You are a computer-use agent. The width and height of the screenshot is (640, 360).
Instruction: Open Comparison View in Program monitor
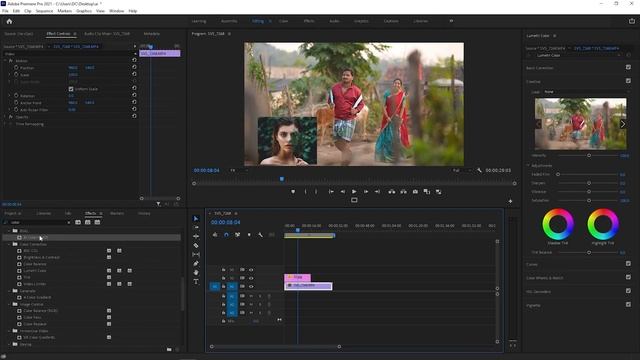pos(427,191)
